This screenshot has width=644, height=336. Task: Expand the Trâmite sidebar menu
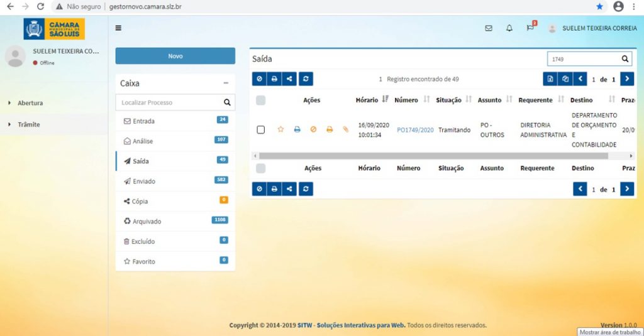(28, 124)
